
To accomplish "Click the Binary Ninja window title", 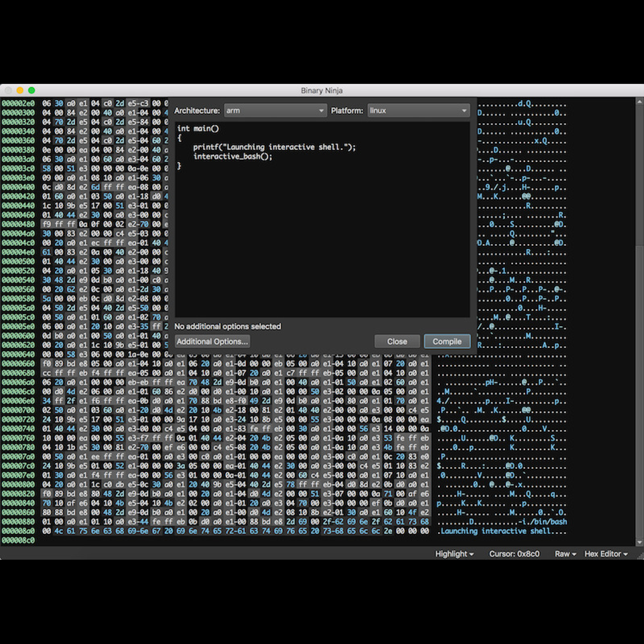I will point(322,91).
